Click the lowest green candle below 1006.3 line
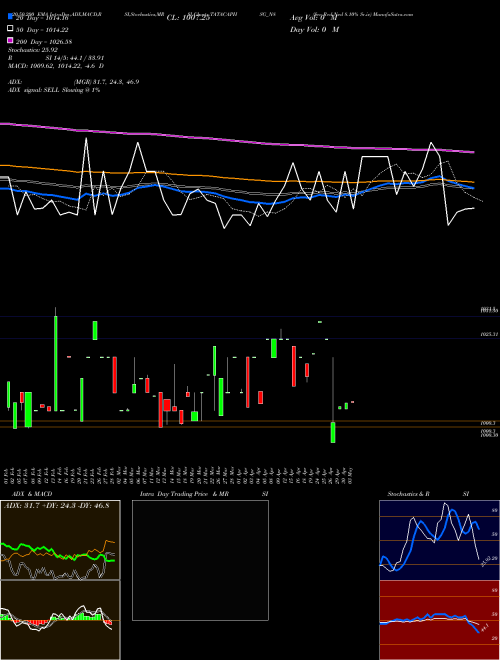 (333, 432)
